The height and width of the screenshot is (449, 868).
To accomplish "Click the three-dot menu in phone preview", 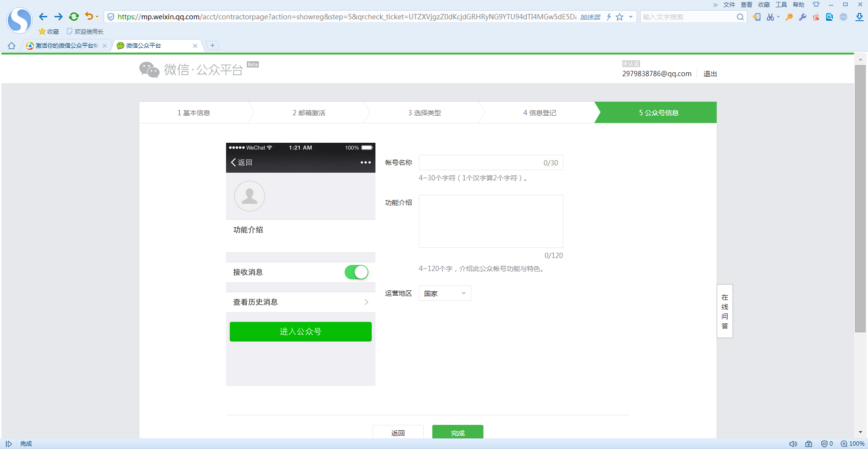I will click(x=365, y=163).
